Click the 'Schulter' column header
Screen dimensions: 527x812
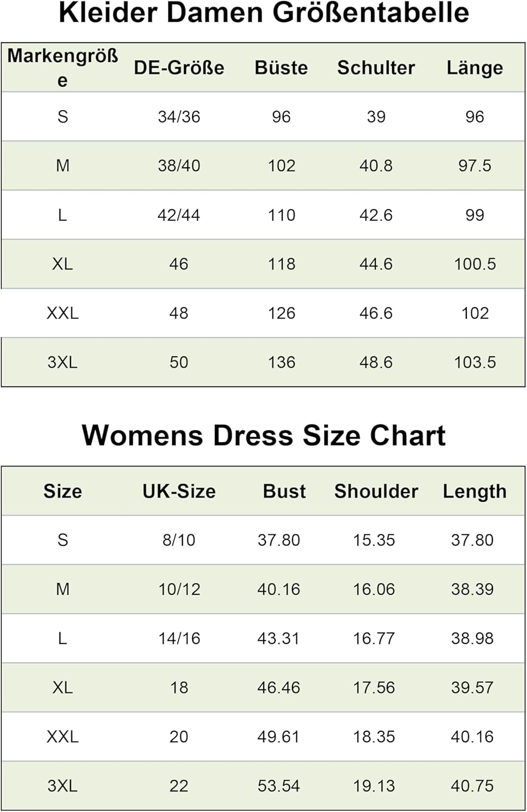point(376,68)
